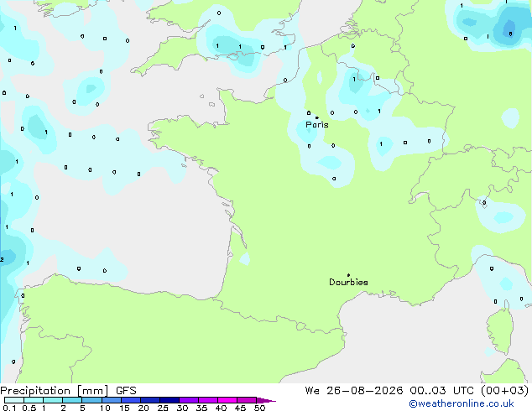The image size is (532, 411).
Task: Click the Paris city label
Action: (317, 125)
